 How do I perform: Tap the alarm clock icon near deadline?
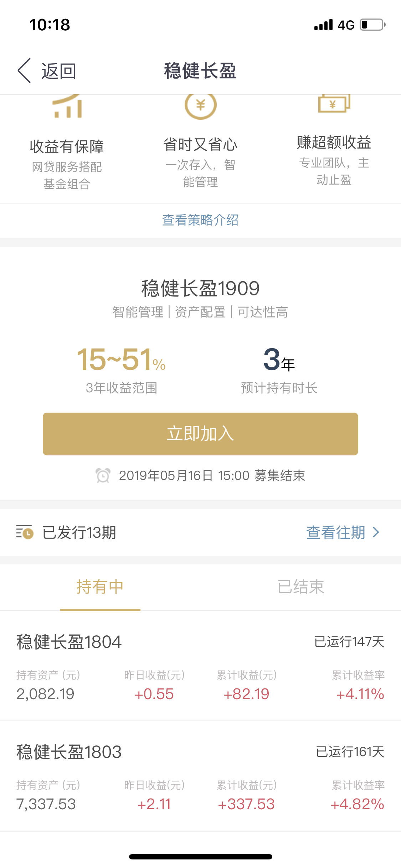pos(103,476)
